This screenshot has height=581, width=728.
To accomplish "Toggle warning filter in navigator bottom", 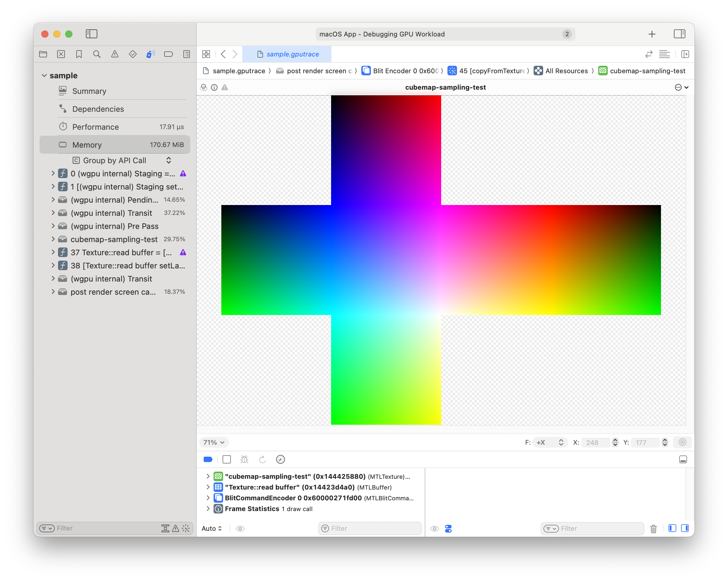I will 176,528.
